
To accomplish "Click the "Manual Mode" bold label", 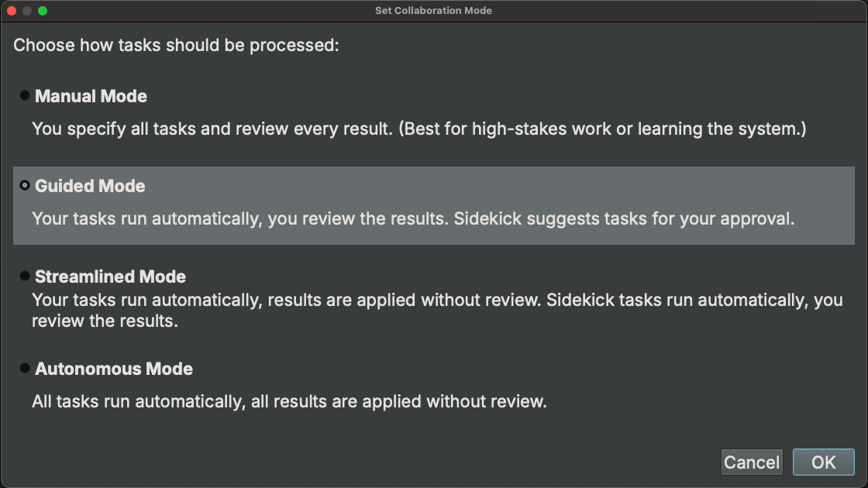I will click(x=91, y=97).
